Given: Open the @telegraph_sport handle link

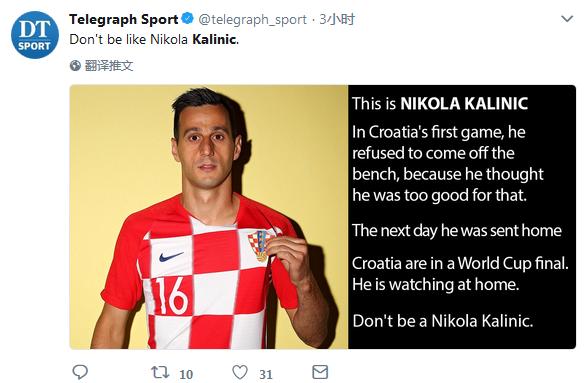Looking at the screenshot, I should [253, 19].
